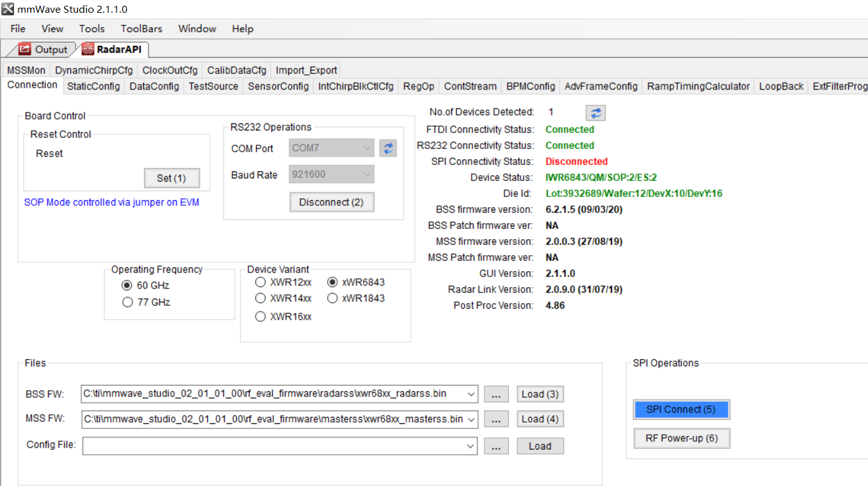Click the Disconnect (2) button

332,202
